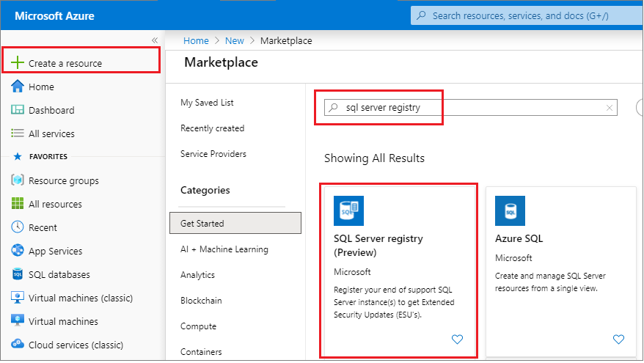The height and width of the screenshot is (363, 644).
Task: Click the magnifier icon in top search bar
Action: tap(421, 15)
